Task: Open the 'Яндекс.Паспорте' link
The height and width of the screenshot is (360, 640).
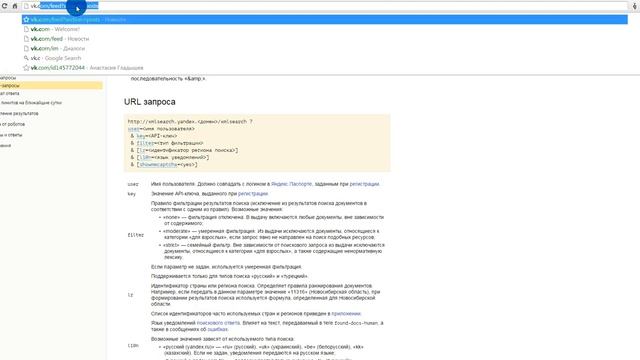Action: click(291, 184)
